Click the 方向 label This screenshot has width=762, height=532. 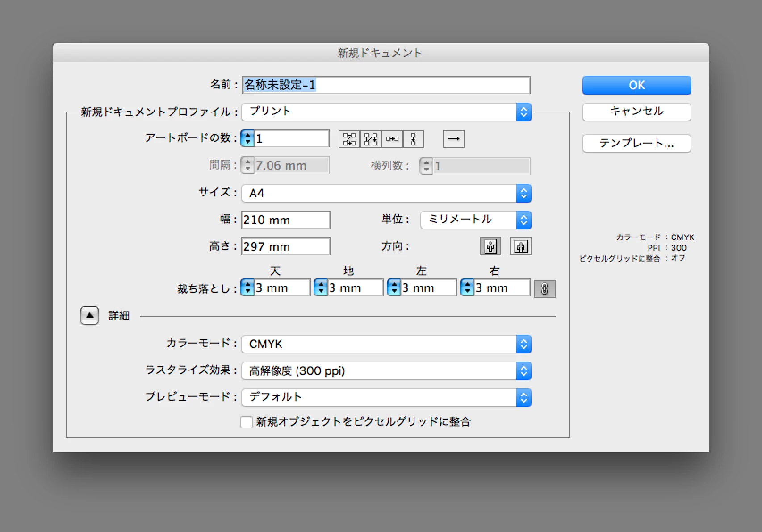(395, 246)
